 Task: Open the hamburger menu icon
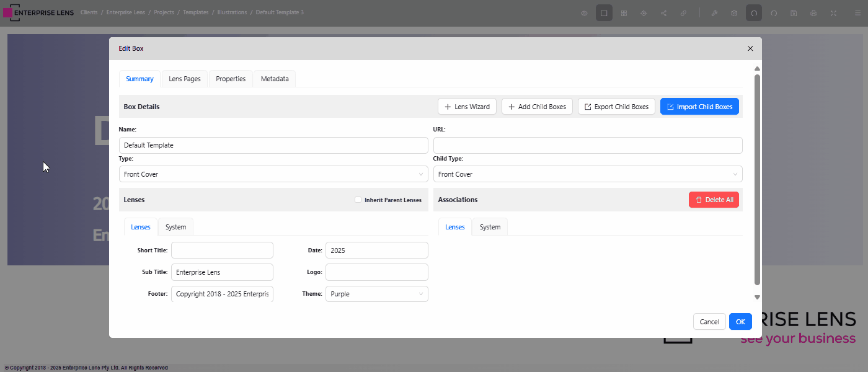coord(857,13)
